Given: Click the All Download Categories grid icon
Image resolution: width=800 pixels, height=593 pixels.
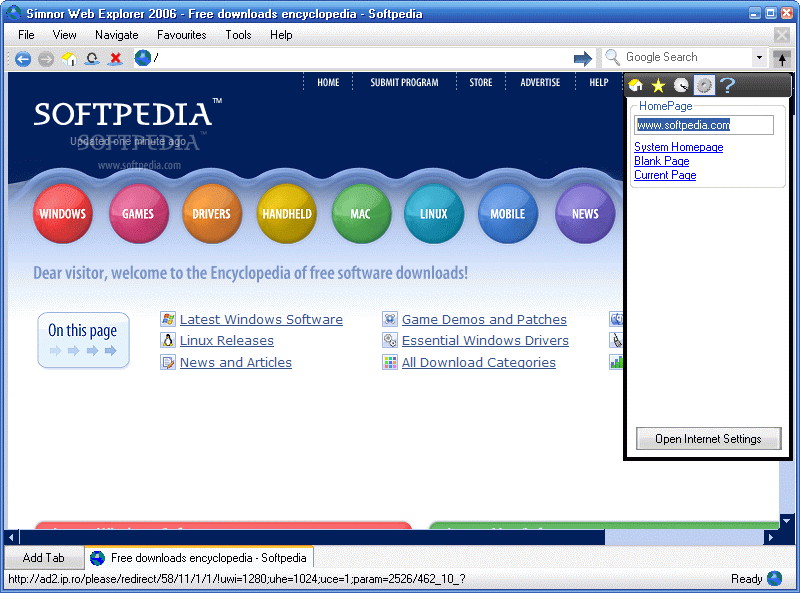Looking at the screenshot, I should [390, 362].
